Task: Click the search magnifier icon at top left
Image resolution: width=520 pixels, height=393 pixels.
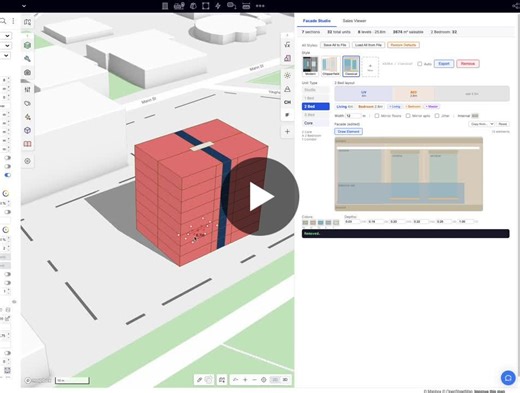Action: [x=3, y=21]
